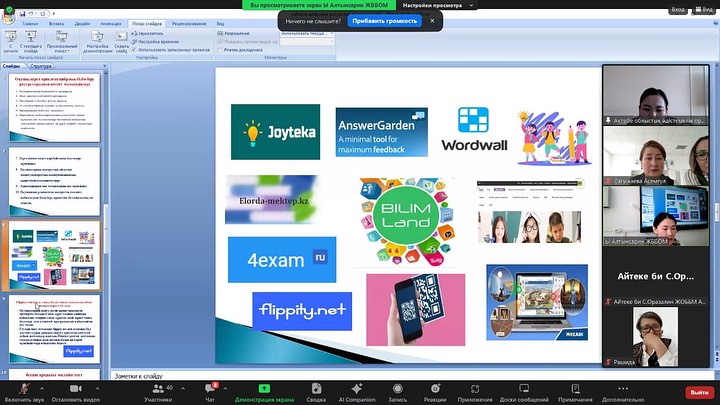Open the Приложения apps icon
This screenshot has height=405, width=720.
coord(475,389)
